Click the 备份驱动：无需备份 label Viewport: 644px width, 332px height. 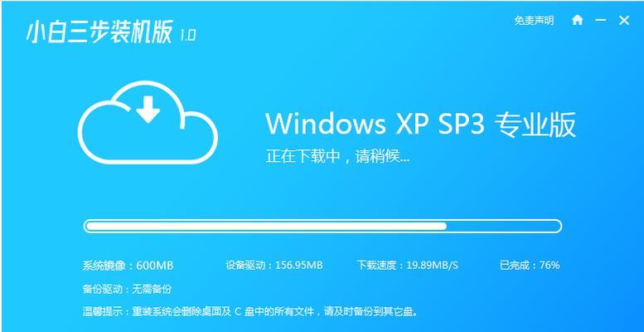(x=127, y=289)
